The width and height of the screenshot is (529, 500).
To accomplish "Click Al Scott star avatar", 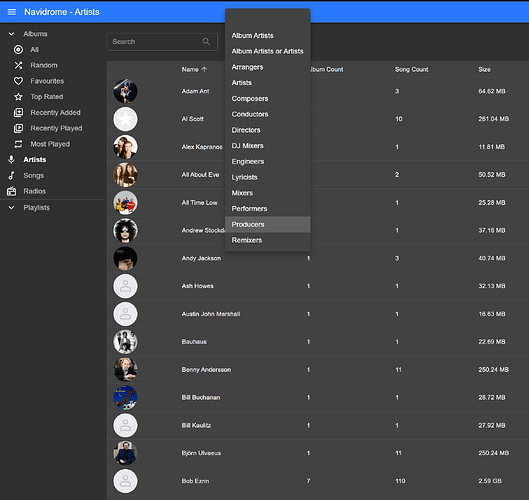I will [x=125, y=119].
